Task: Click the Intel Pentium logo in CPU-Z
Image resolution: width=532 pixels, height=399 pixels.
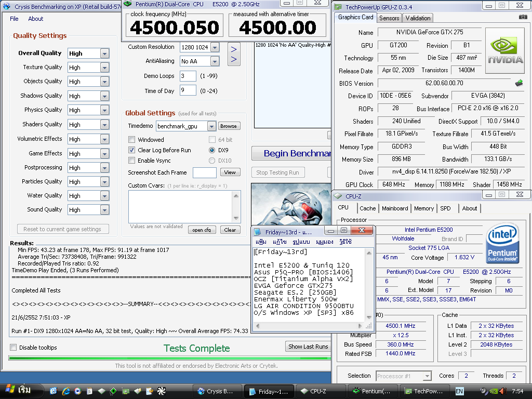Action: click(502, 243)
